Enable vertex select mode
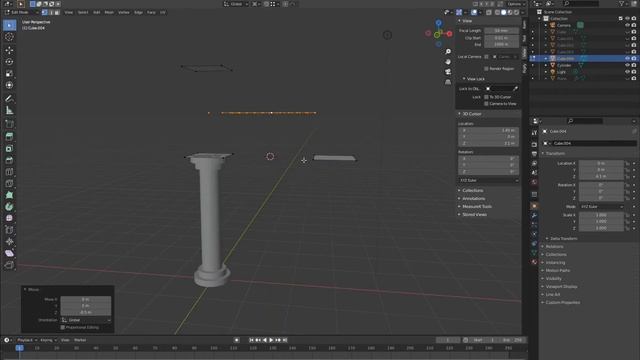Screen dimensions: 640x360 pos(45,13)
